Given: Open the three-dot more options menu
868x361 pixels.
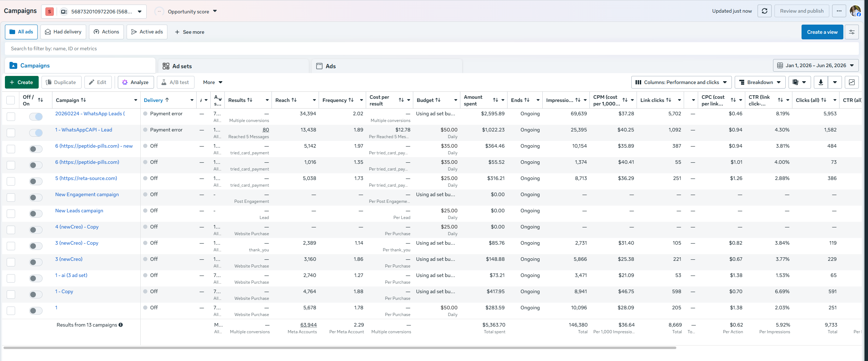Looking at the screenshot, I should click(x=839, y=11).
